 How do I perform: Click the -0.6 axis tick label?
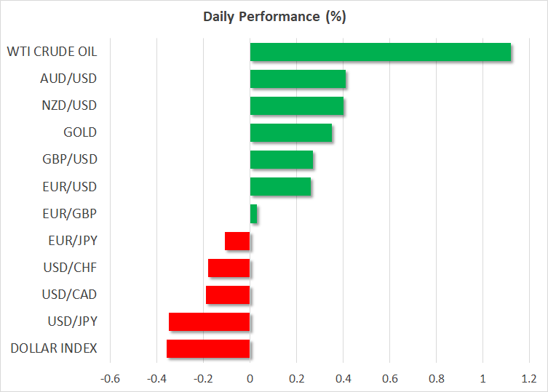pyautogui.click(x=110, y=379)
